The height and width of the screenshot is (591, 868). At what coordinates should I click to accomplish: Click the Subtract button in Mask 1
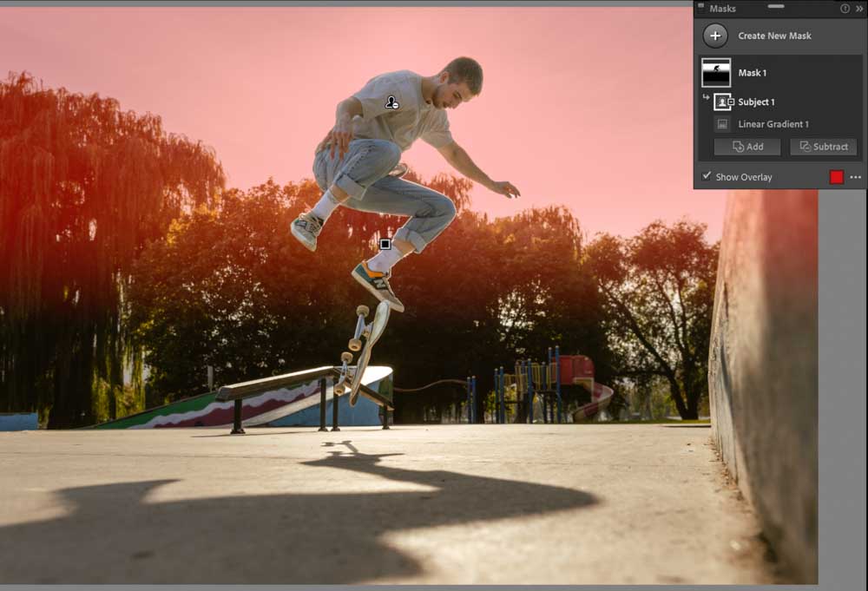click(823, 147)
